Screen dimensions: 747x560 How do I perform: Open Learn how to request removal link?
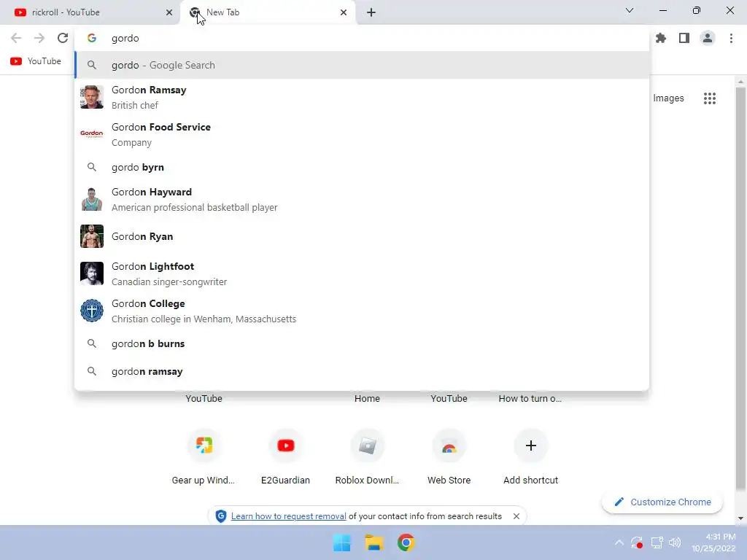coord(289,516)
